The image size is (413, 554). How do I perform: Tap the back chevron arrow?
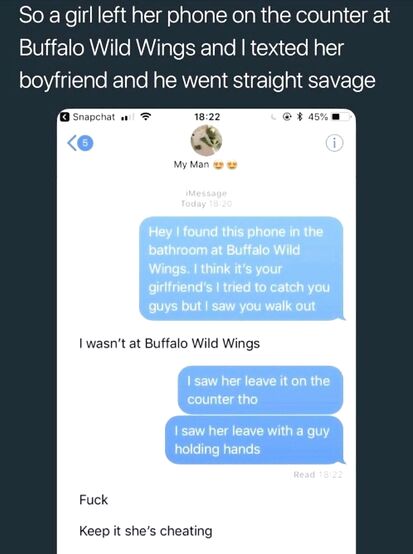tap(72, 143)
